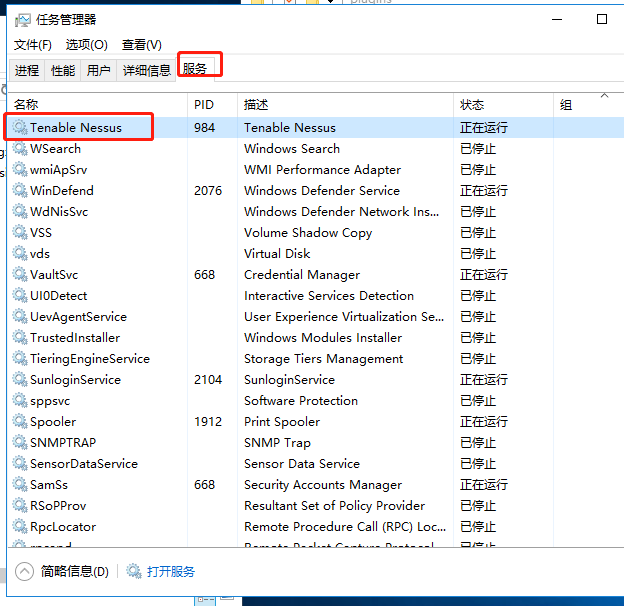Click the 已停止 status of RpcLocator

[x=478, y=527]
